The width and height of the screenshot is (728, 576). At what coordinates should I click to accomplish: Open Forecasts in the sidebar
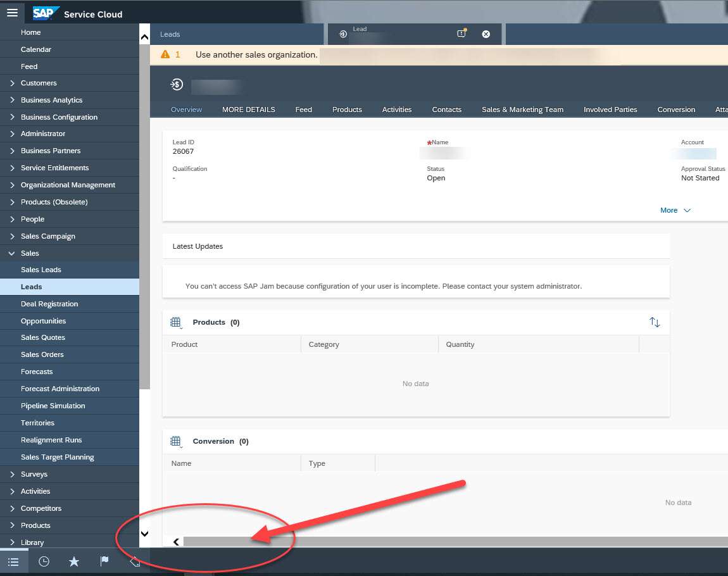click(70, 372)
